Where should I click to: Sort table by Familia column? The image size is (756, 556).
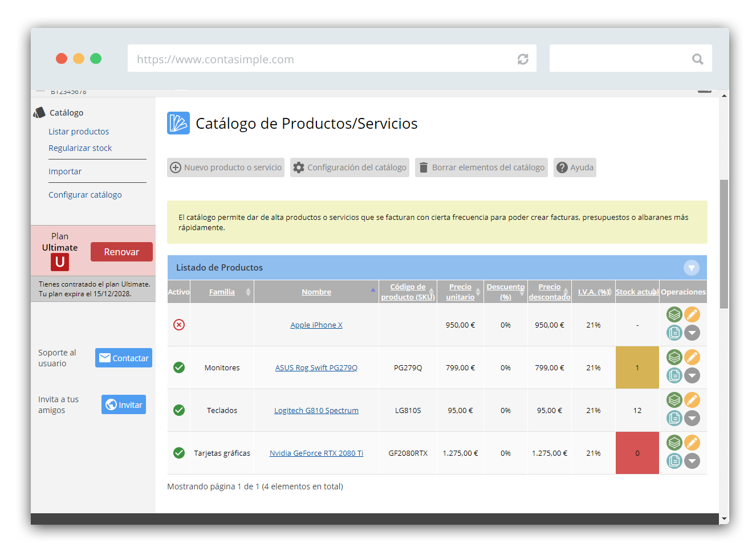[x=222, y=292]
